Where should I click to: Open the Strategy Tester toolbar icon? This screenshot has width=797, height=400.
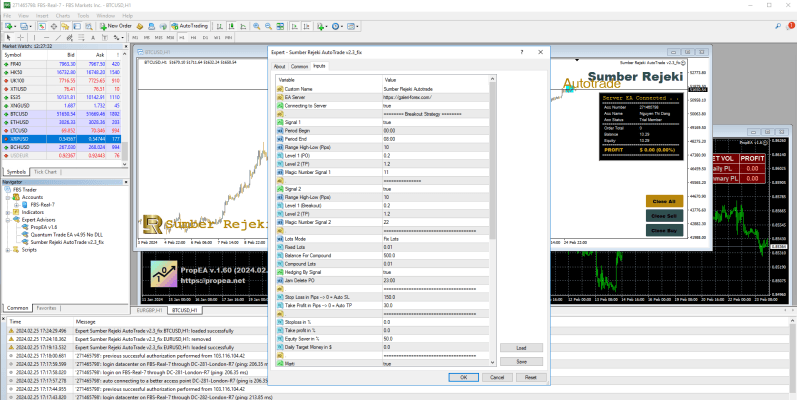tap(88, 26)
